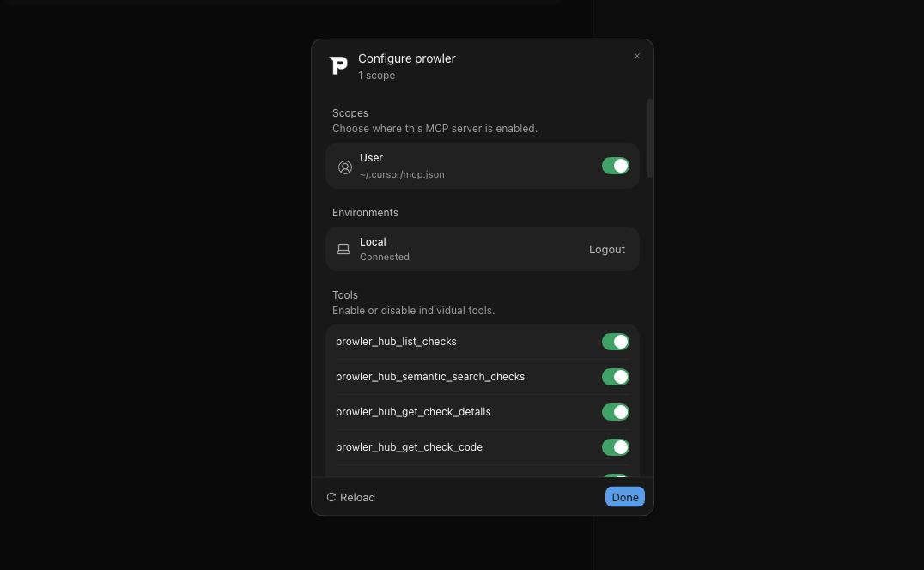Toggle off prowler_hub_semantic_search_checks tool
Screen dimensions: 924x570
click(x=615, y=377)
